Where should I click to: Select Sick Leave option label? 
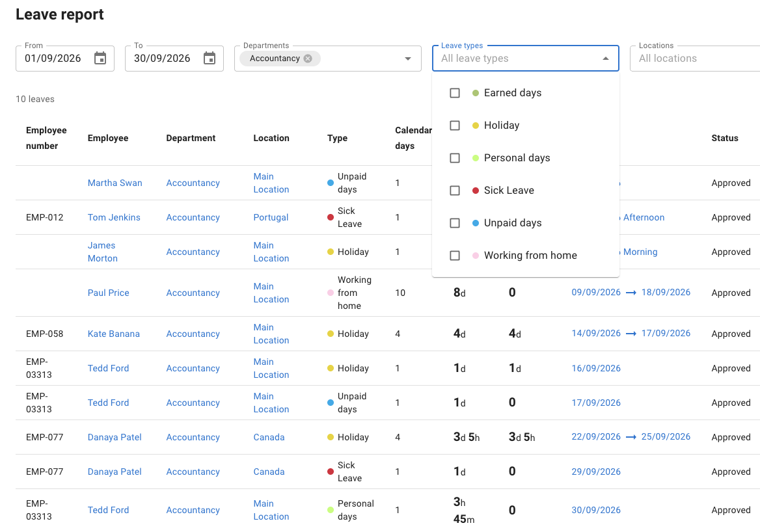point(508,191)
